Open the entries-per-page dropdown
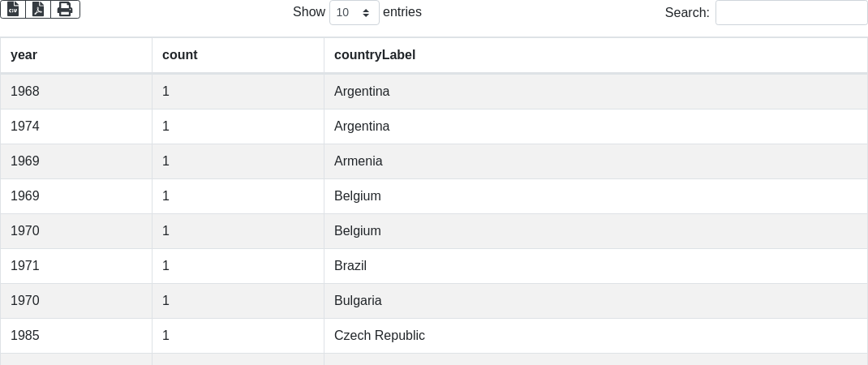This screenshot has width=868, height=365. pos(354,12)
